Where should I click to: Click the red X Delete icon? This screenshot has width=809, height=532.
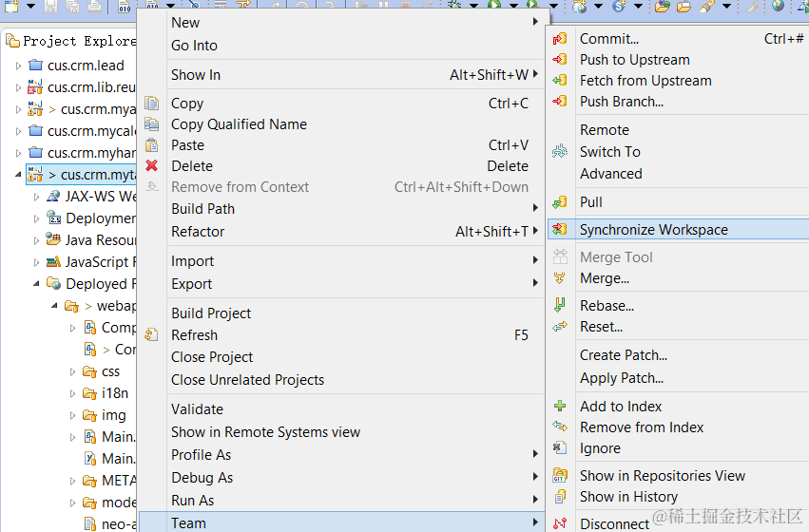tap(152, 165)
